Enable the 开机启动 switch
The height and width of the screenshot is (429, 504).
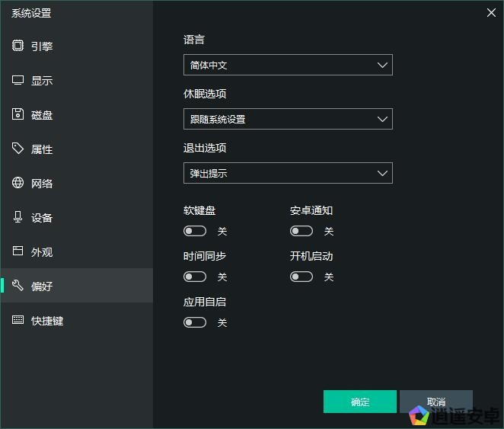(301, 277)
